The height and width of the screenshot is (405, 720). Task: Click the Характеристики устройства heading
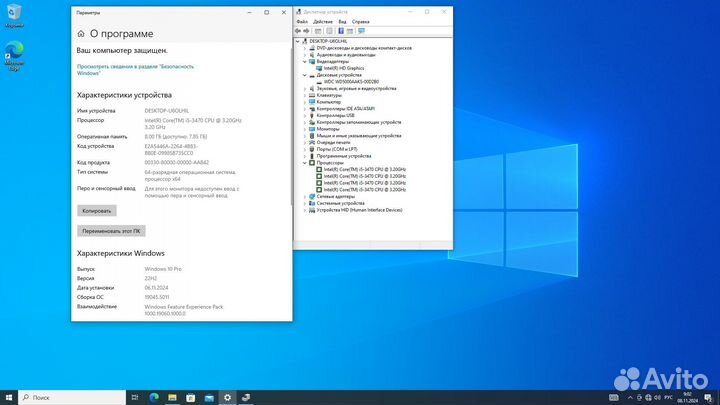pyautogui.click(x=124, y=95)
